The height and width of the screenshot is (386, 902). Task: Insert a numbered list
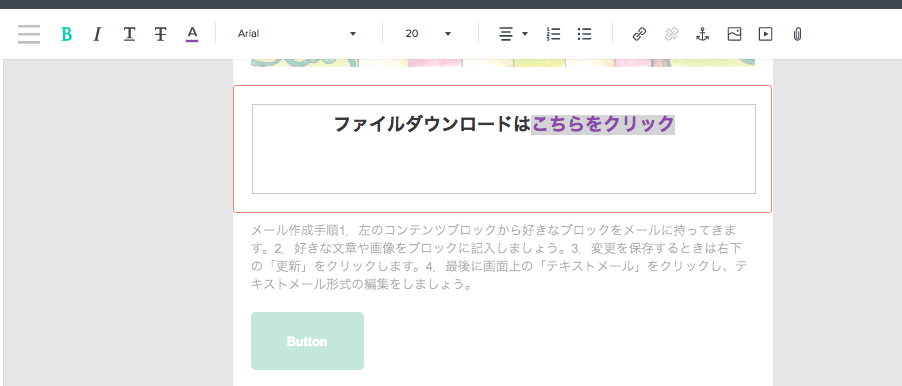(553, 35)
